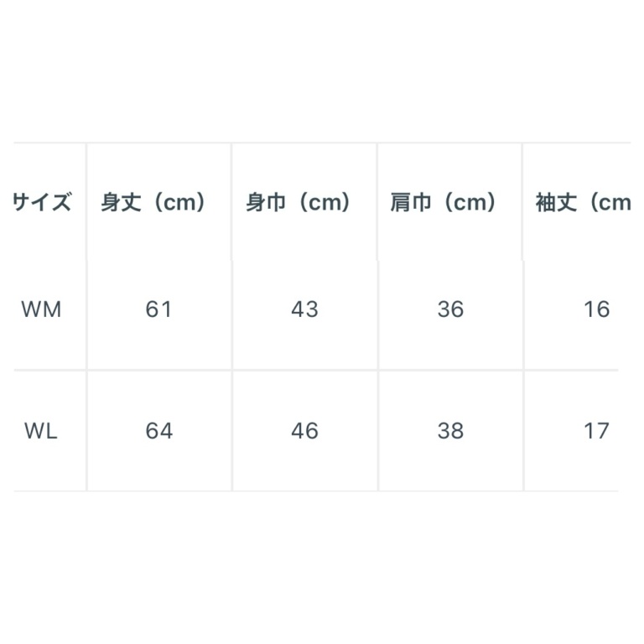Select the WL size row label

coord(41,431)
